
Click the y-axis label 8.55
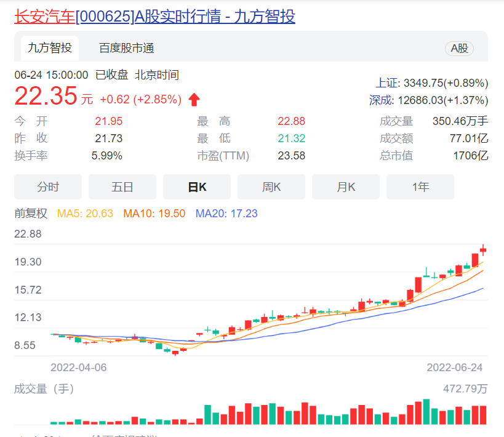tap(25, 345)
